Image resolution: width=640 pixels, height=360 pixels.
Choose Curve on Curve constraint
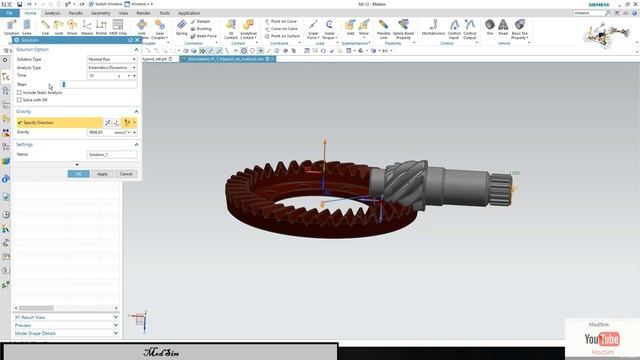[281, 29]
